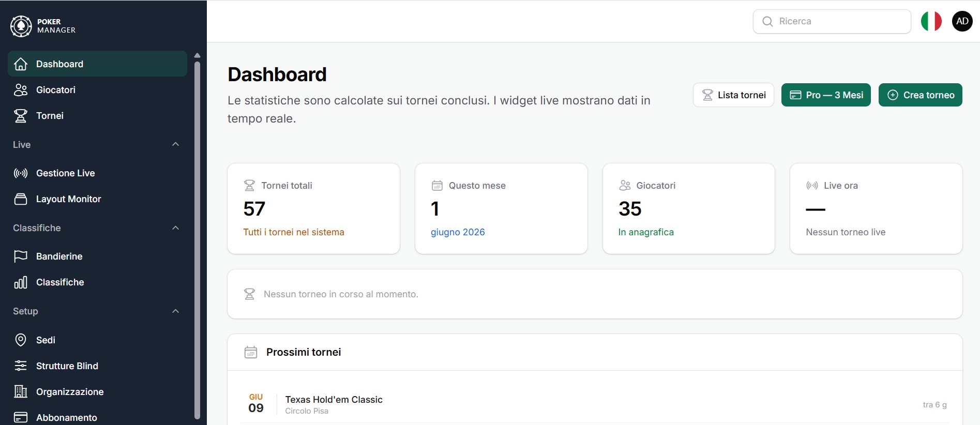980x425 pixels.
Task: Open the Giocatori players icon in sidebar
Action: pyautogui.click(x=21, y=90)
